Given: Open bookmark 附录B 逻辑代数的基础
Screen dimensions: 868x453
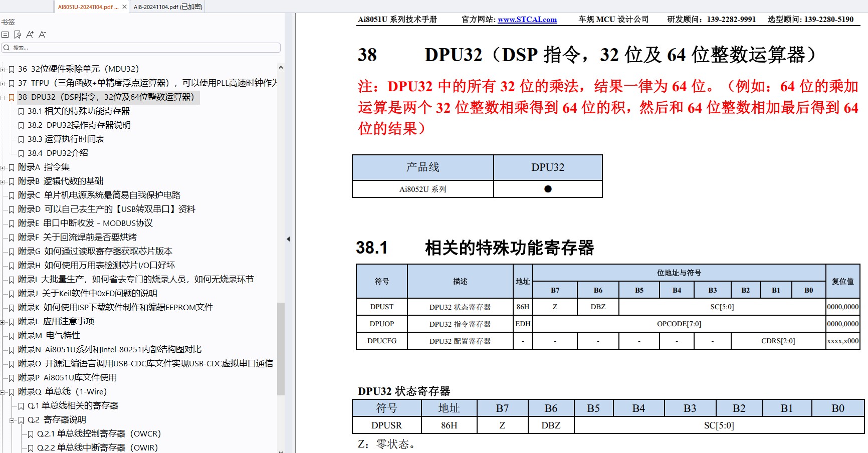Looking at the screenshot, I should [x=61, y=181].
